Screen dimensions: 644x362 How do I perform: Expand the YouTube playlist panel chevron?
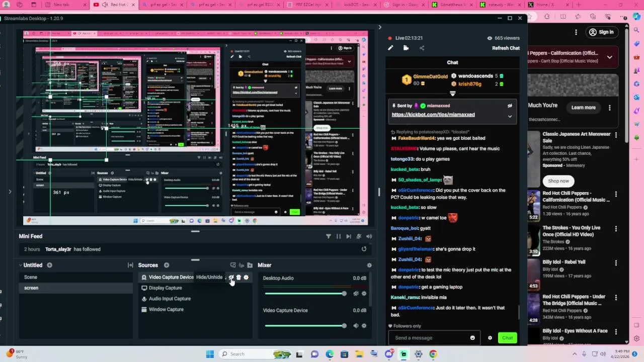click(x=609, y=57)
